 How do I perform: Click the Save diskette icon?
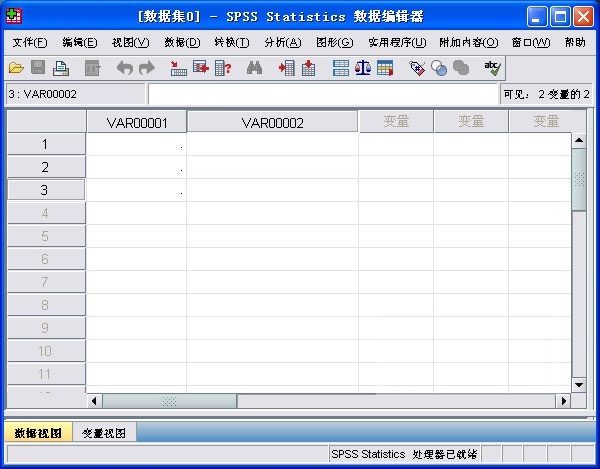pos(38,68)
